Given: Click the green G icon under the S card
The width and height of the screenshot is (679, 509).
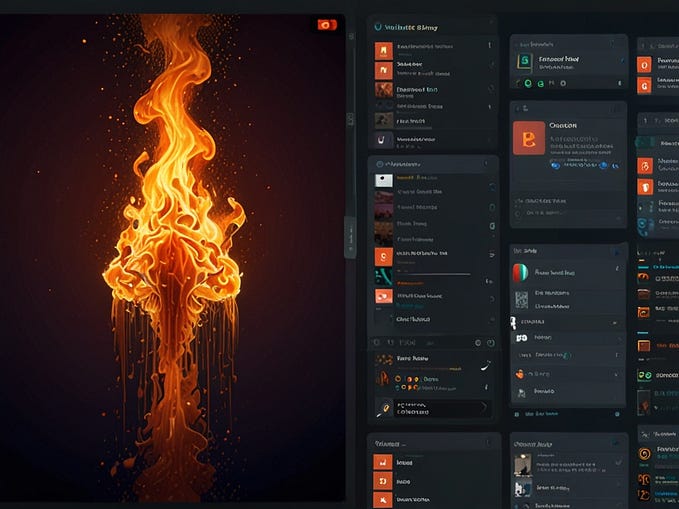Looking at the screenshot, I should pyautogui.click(x=540, y=84).
